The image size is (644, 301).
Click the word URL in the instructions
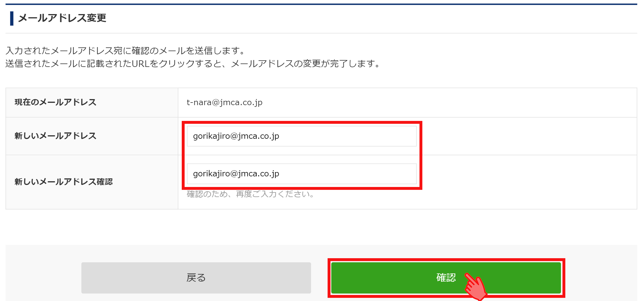[141, 63]
